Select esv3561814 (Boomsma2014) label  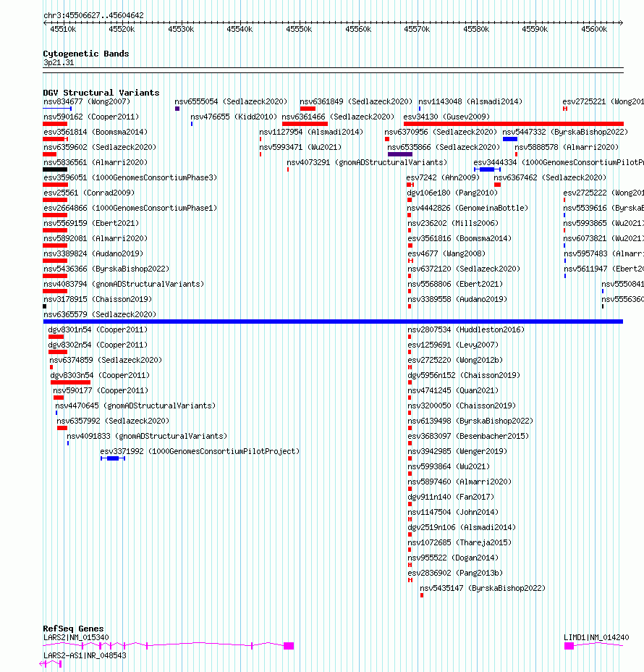[x=96, y=132]
